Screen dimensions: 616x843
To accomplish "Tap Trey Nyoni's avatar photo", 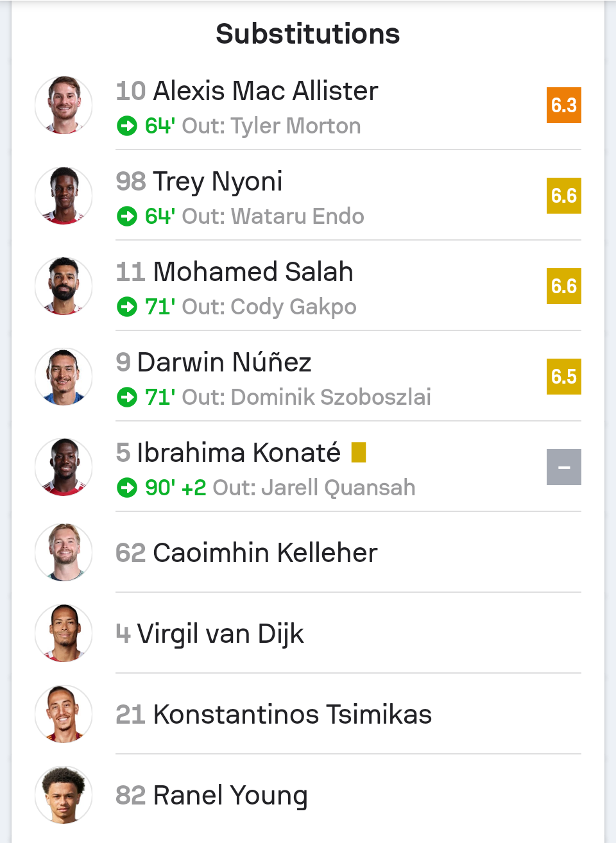I will (x=64, y=196).
